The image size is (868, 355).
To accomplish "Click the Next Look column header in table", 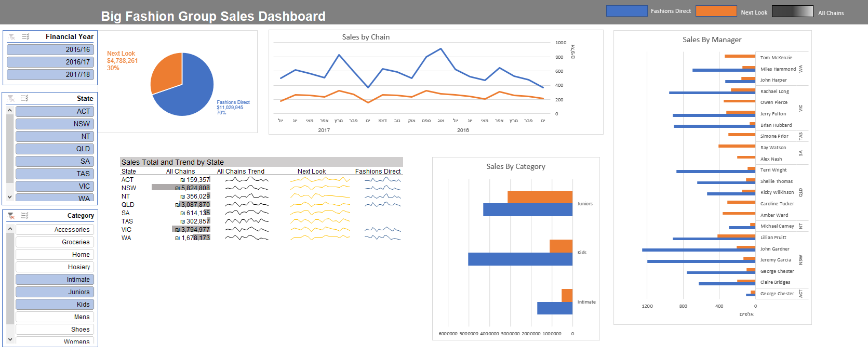I will pyautogui.click(x=312, y=172).
